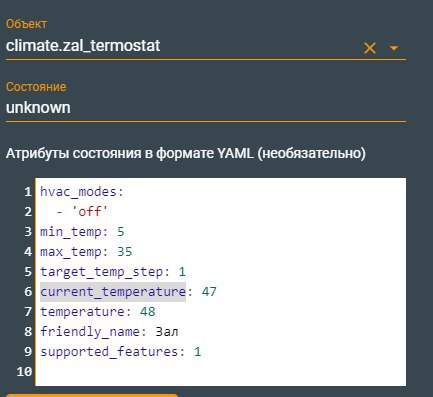433x397 pixels.
Task: Click the max_temp value 35
Action: tap(125, 252)
